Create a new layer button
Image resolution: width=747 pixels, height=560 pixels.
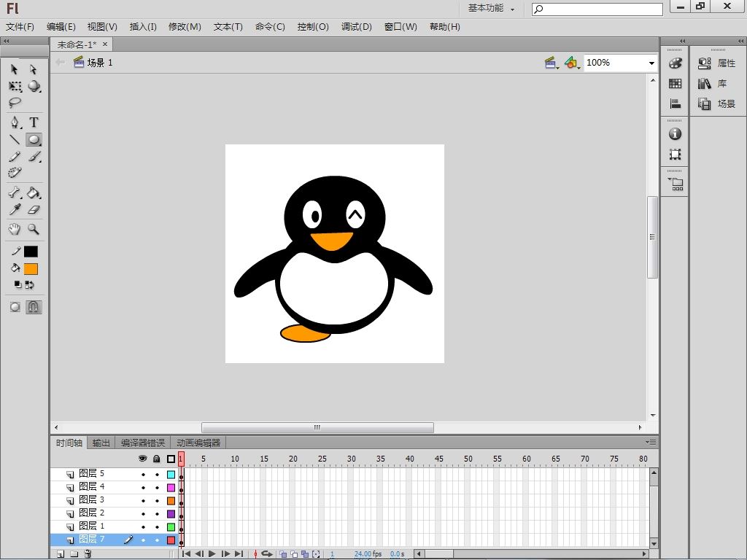coord(61,554)
